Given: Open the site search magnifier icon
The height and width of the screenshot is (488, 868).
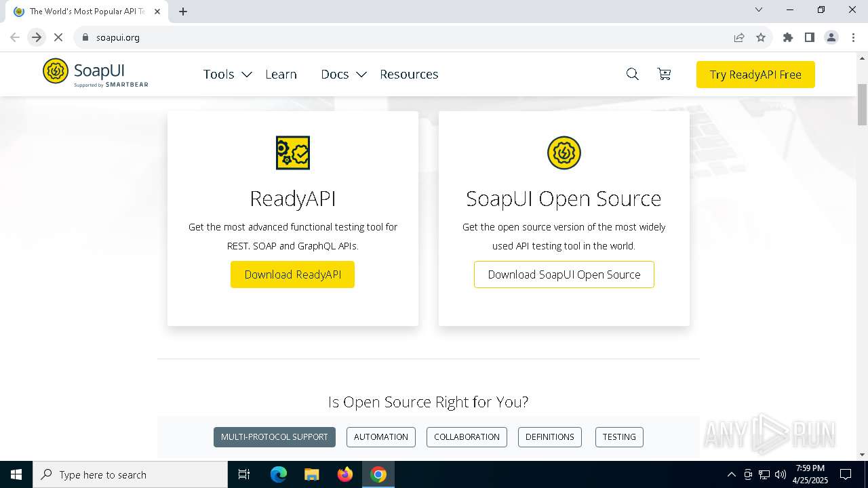Looking at the screenshot, I should pos(632,75).
